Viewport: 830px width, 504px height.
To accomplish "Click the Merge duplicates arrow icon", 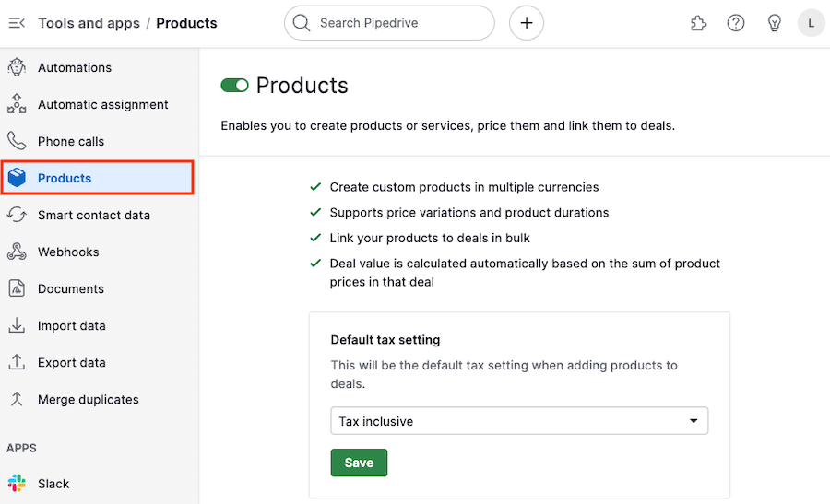I will (17, 399).
